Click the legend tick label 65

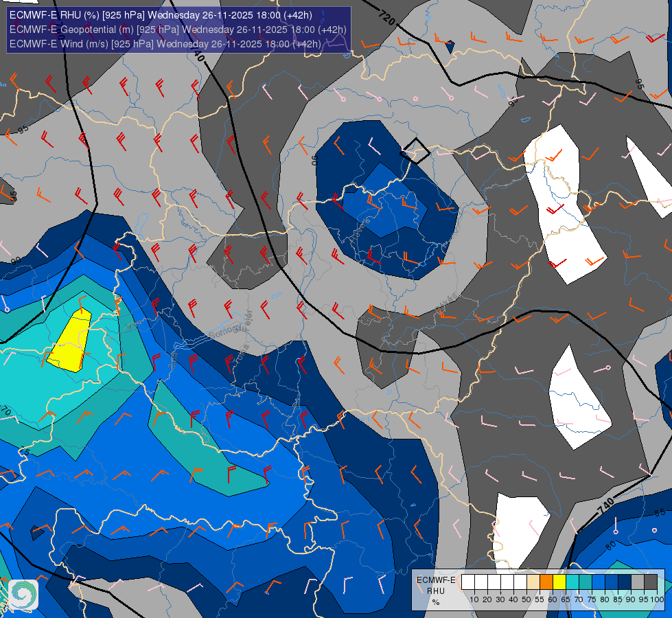point(566,599)
